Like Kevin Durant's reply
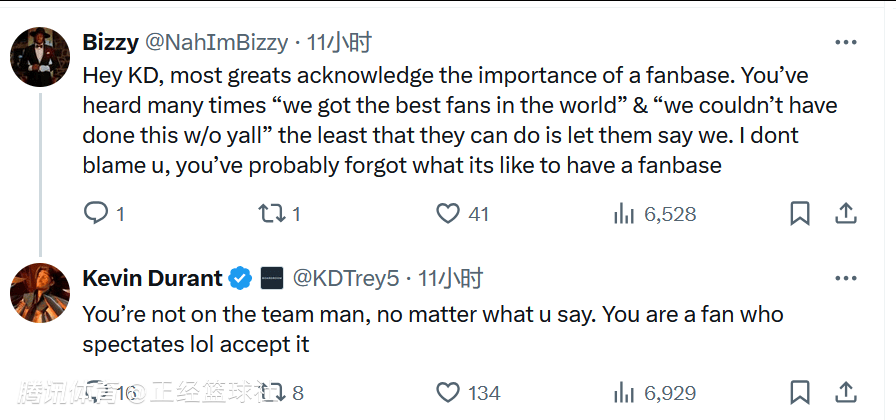This screenshot has width=896, height=420. [x=448, y=393]
